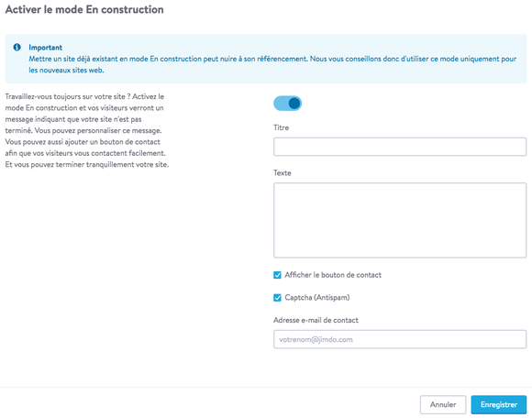The width and height of the screenshot is (532, 418).
Task: Click the blue info icon beside Important
Action: (17, 47)
